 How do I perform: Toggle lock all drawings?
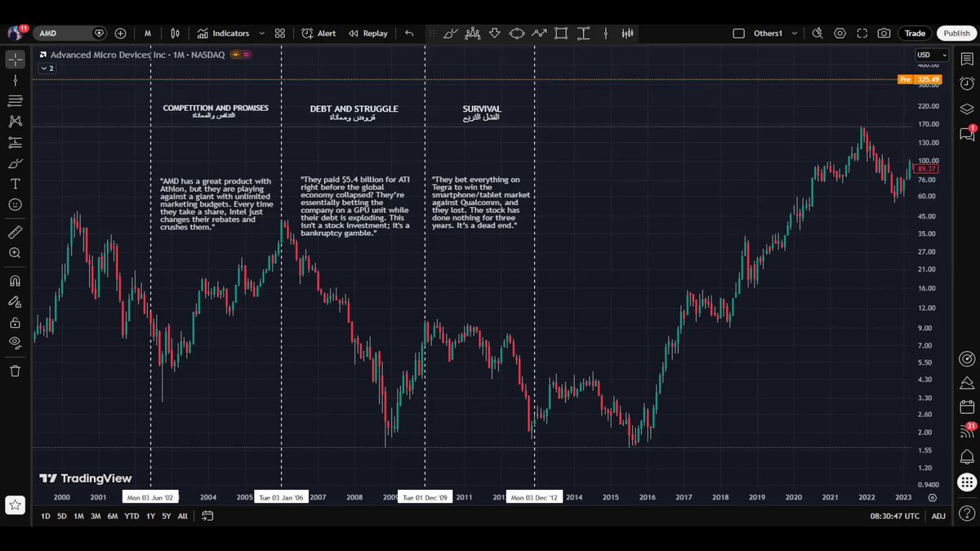(15, 322)
